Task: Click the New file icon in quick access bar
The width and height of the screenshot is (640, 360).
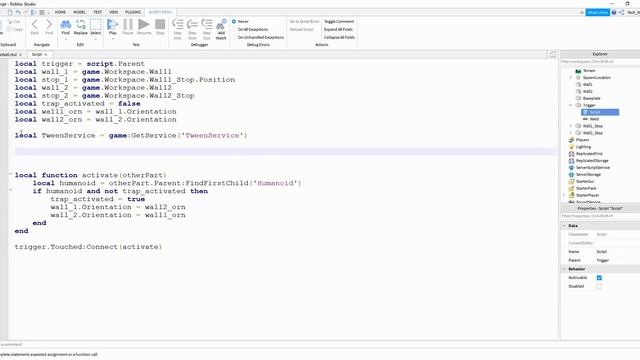Action: point(10,12)
